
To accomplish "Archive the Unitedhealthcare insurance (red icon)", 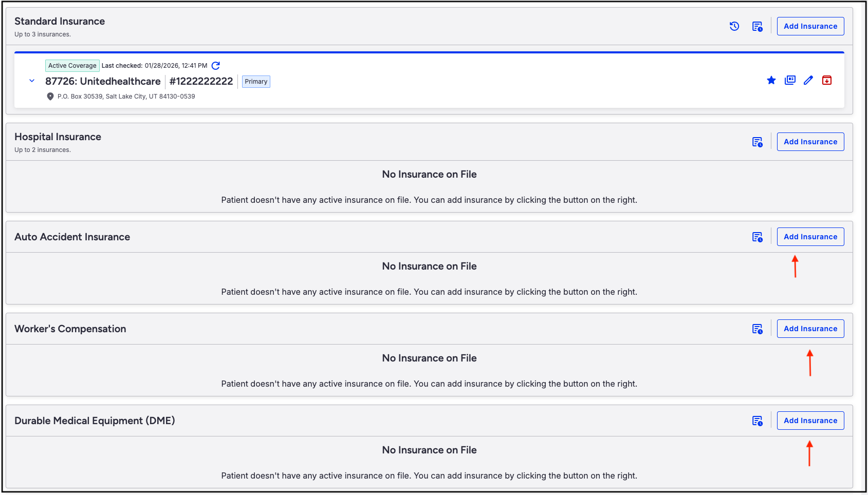I will (x=827, y=80).
